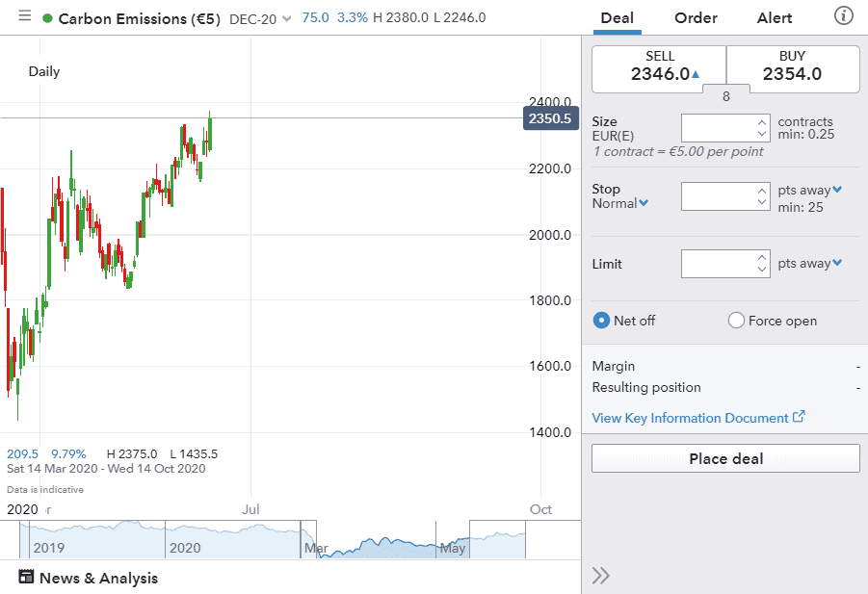Click the Place deal button
This screenshot has width=868, height=594.
(725, 458)
